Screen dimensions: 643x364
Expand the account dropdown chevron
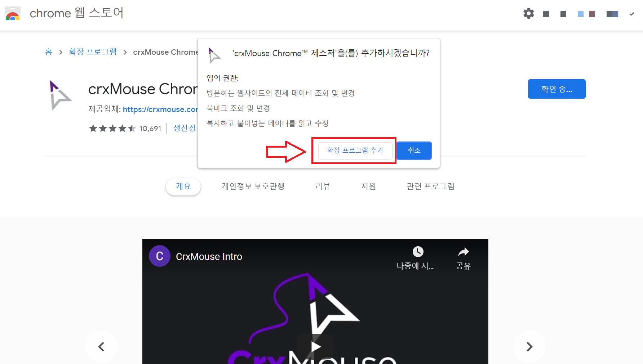point(631,14)
